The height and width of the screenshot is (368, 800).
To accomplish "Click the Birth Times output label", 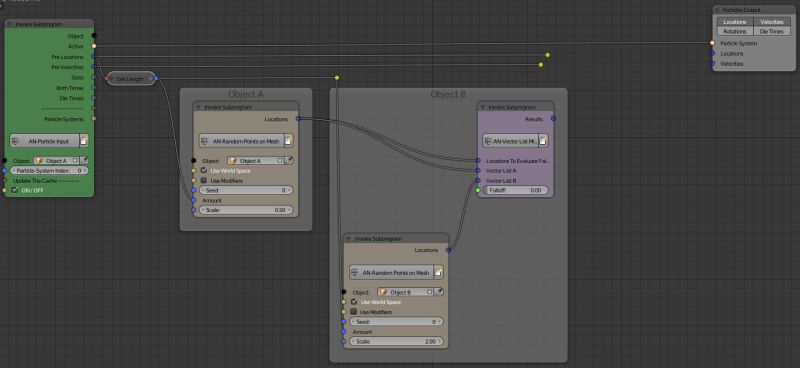I will point(69,88).
